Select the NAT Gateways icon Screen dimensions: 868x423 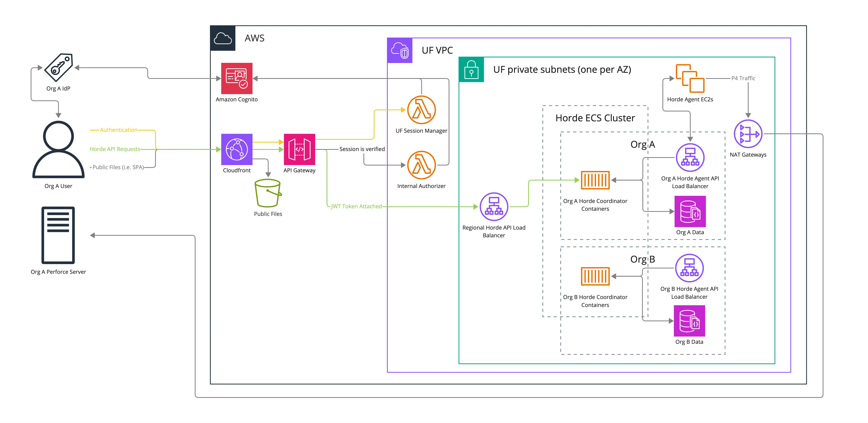(x=748, y=134)
